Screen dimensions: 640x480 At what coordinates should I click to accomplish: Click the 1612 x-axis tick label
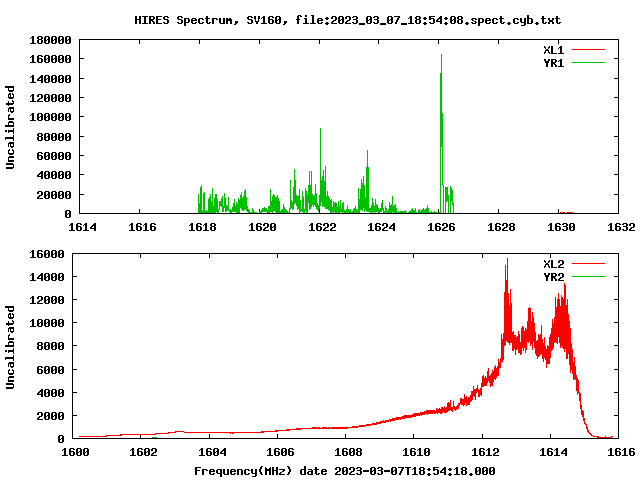485,452
